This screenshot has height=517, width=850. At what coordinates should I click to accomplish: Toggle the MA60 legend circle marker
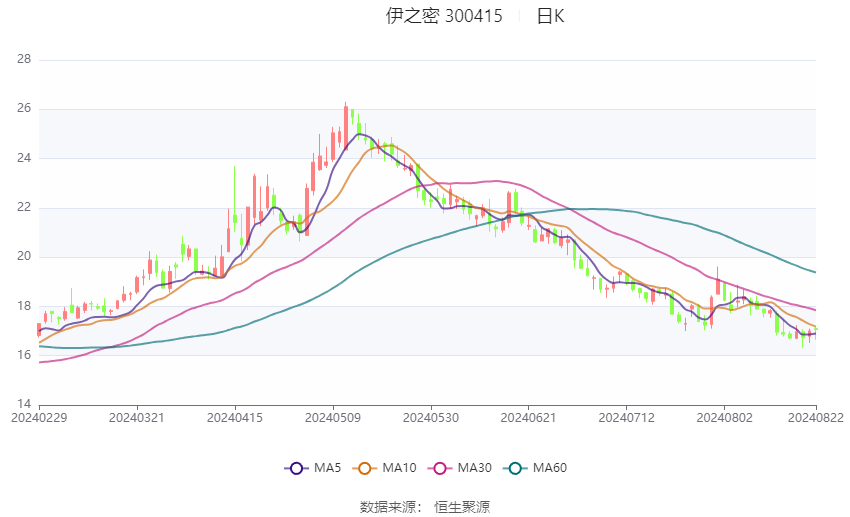pyautogui.click(x=515, y=468)
